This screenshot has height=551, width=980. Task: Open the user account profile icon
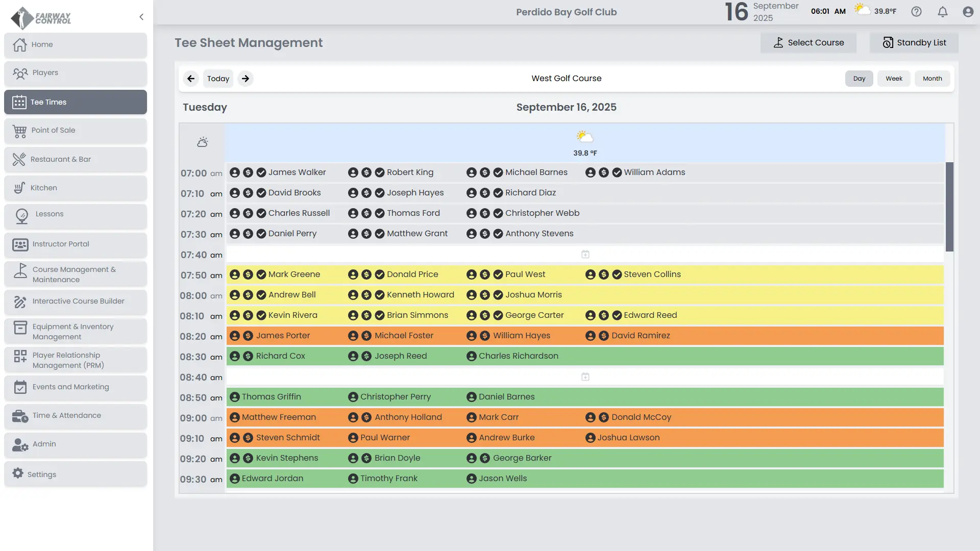click(968, 12)
